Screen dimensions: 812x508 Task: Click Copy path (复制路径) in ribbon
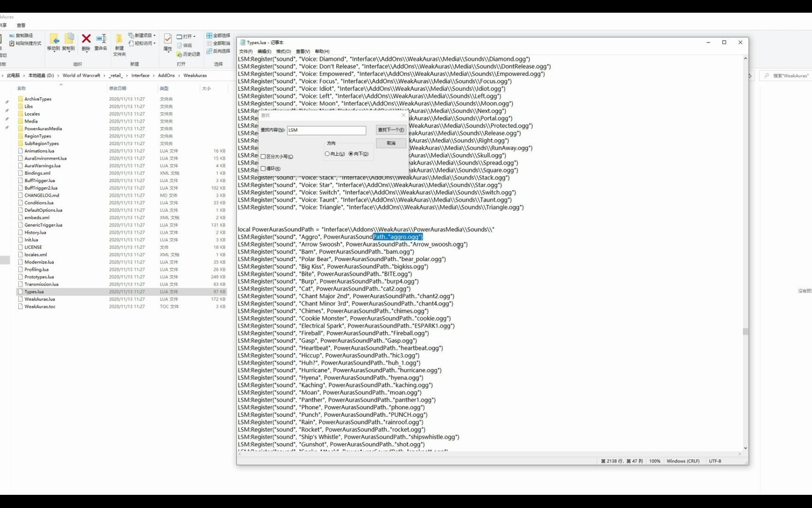click(x=21, y=35)
